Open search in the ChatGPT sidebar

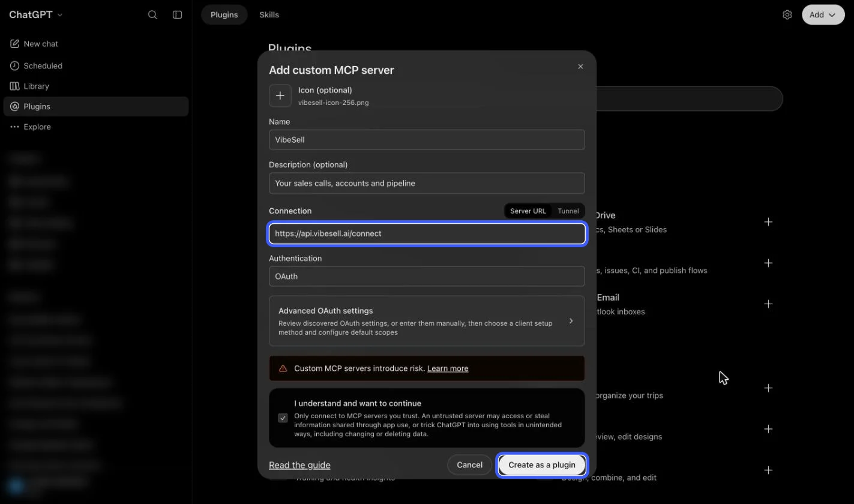pos(152,14)
